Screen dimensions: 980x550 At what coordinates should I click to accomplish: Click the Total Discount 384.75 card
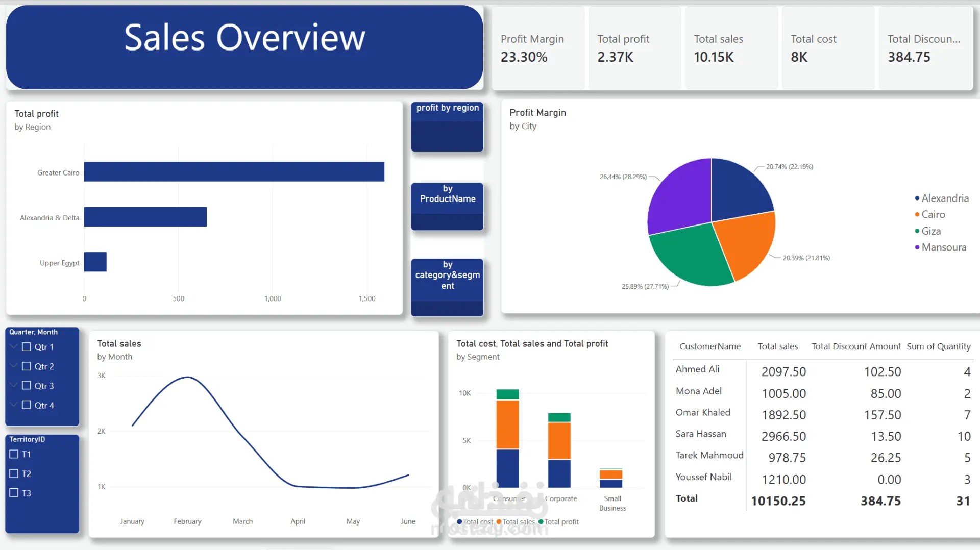click(925, 48)
